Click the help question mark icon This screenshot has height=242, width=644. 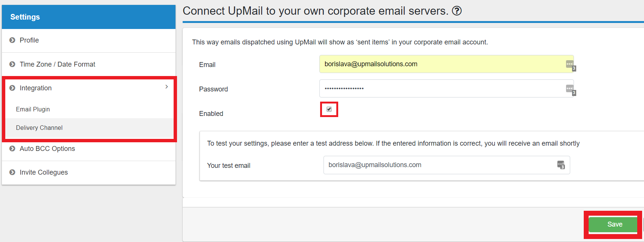(457, 11)
